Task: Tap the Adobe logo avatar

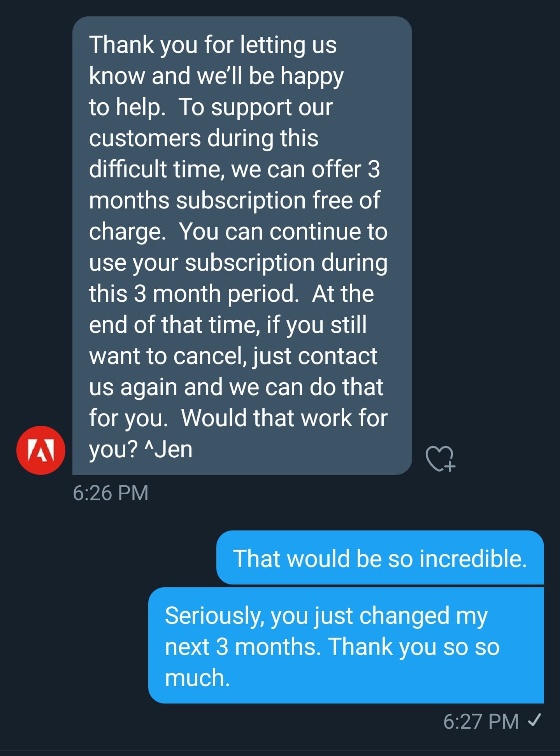Action: pos(41,450)
